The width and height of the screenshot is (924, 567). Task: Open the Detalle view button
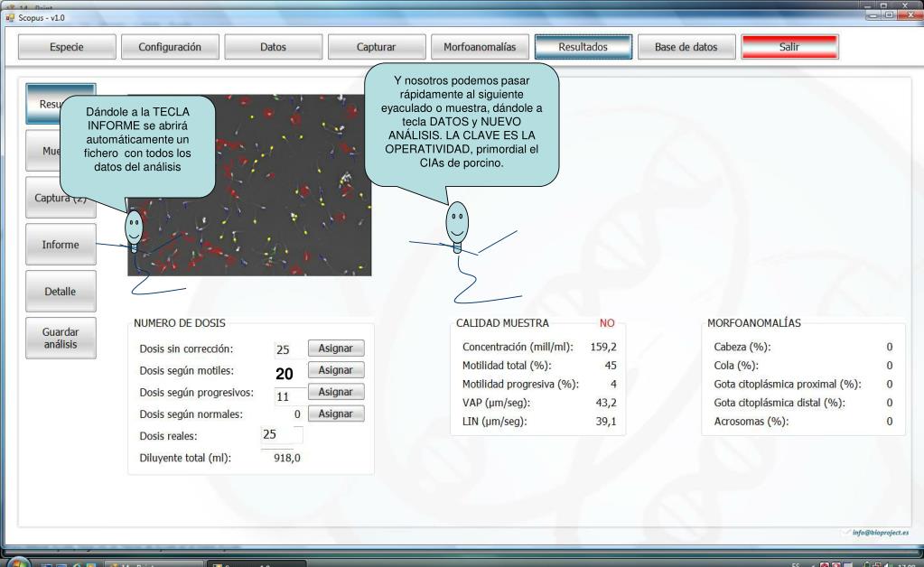click(61, 292)
